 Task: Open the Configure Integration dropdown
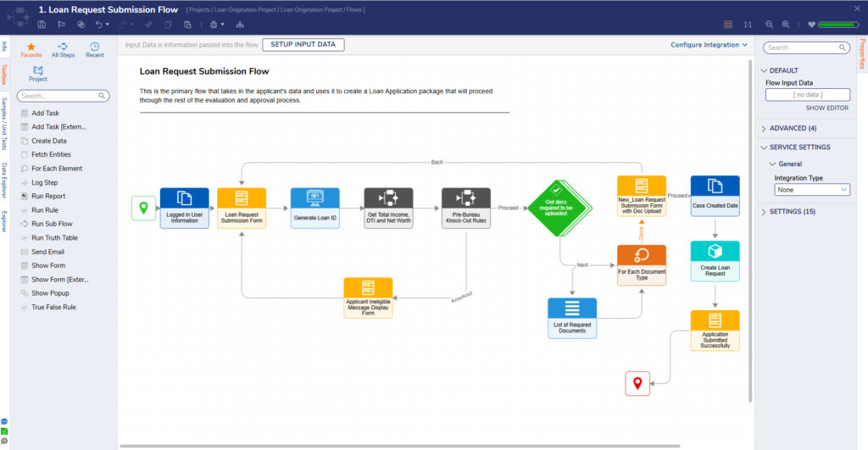coord(709,45)
